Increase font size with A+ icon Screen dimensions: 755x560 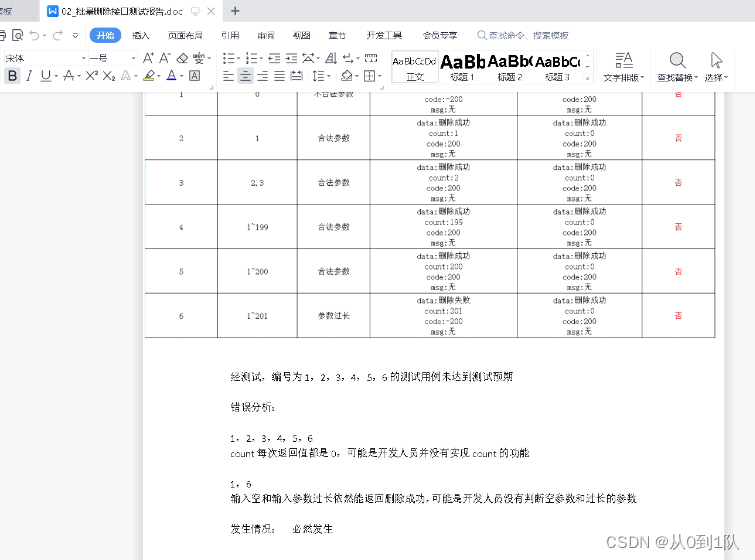coord(148,58)
